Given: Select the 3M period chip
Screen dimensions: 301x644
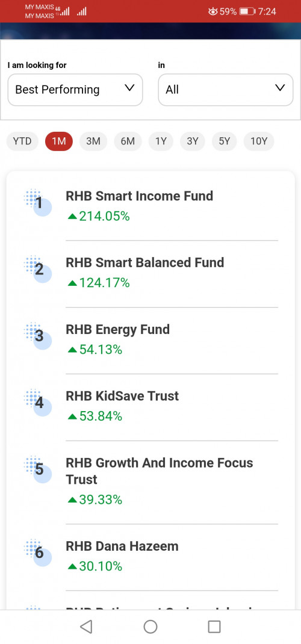Looking at the screenshot, I should [x=93, y=141].
